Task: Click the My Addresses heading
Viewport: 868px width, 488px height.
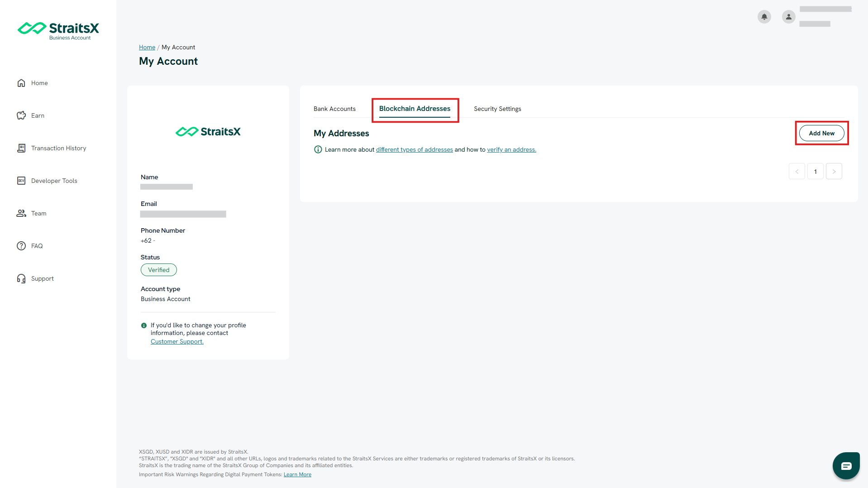Action: tap(341, 133)
